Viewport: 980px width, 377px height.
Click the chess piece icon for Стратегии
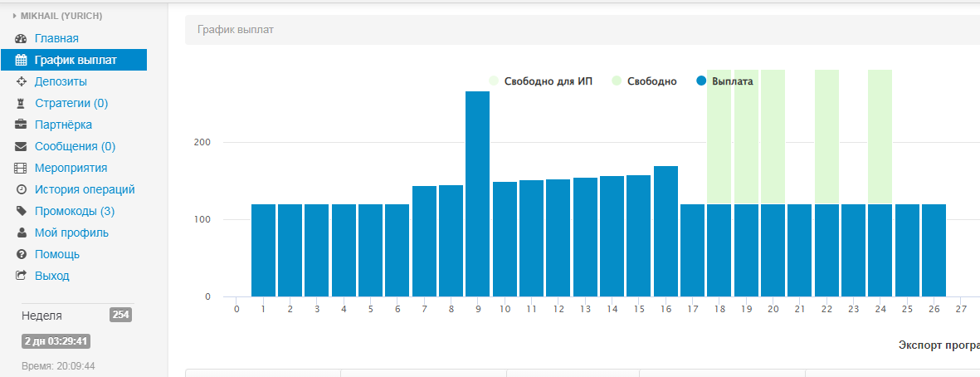tap(22, 103)
